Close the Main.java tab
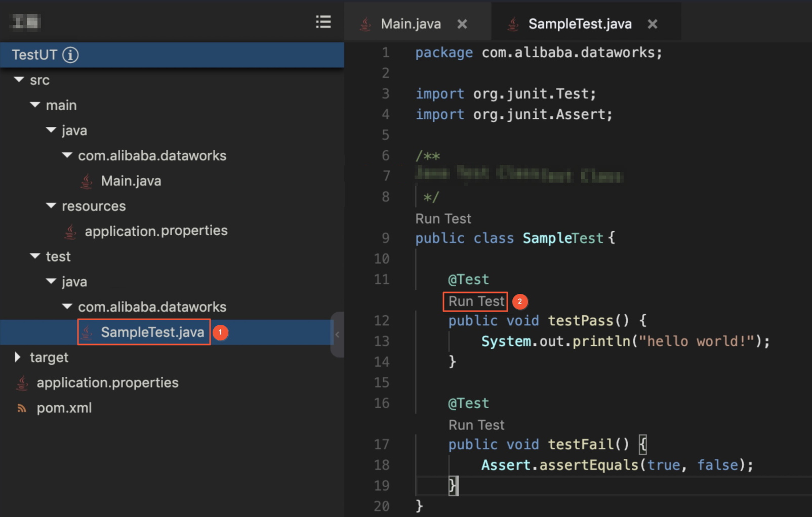 pyautogui.click(x=462, y=24)
